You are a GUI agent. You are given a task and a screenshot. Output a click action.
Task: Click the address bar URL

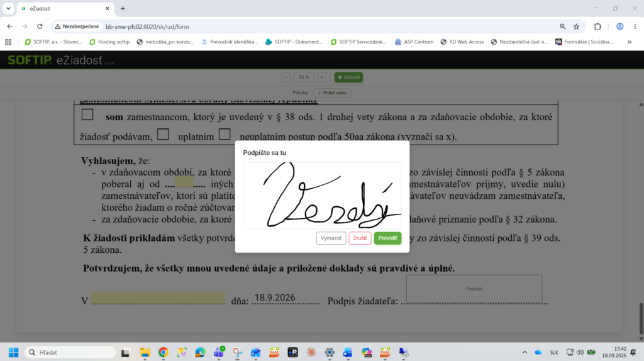[x=147, y=26]
